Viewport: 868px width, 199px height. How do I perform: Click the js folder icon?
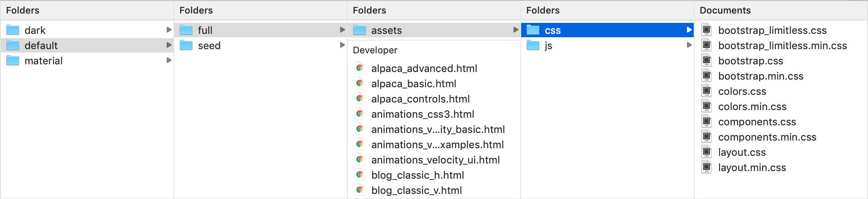533,45
